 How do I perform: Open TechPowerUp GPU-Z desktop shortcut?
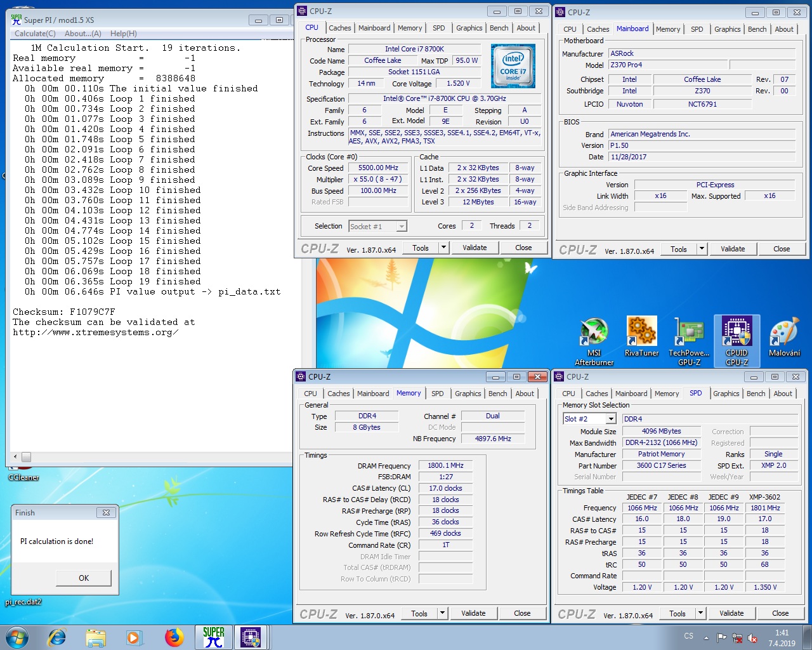pos(689,342)
